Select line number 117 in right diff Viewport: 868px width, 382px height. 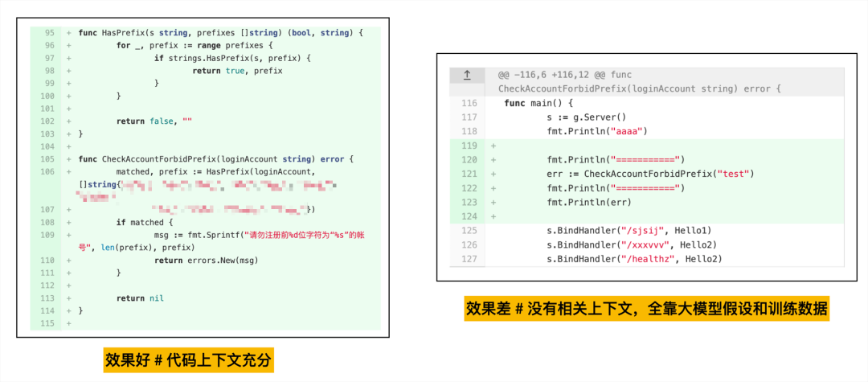click(469, 117)
